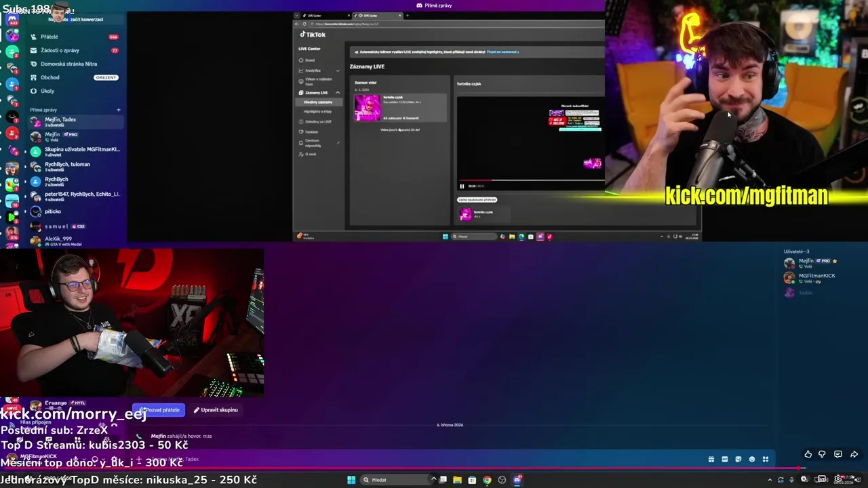868x488 pixels.
Task: Click TikTok logo in LIVE Center
Action: [x=313, y=35]
